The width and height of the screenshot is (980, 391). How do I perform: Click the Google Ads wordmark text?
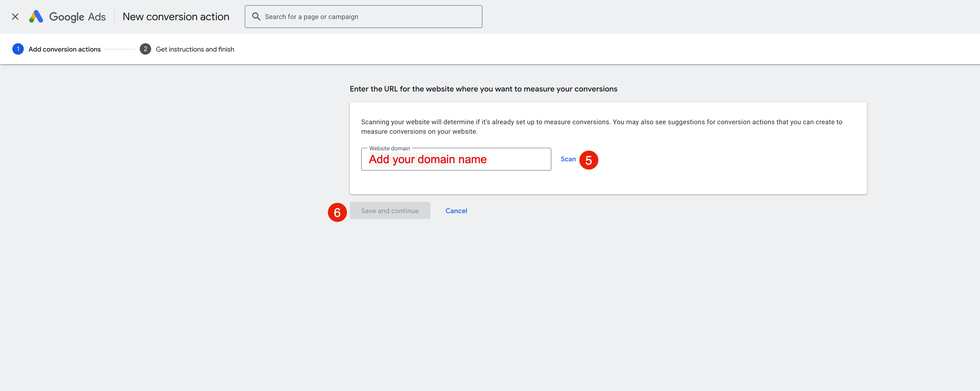point(77,17)
